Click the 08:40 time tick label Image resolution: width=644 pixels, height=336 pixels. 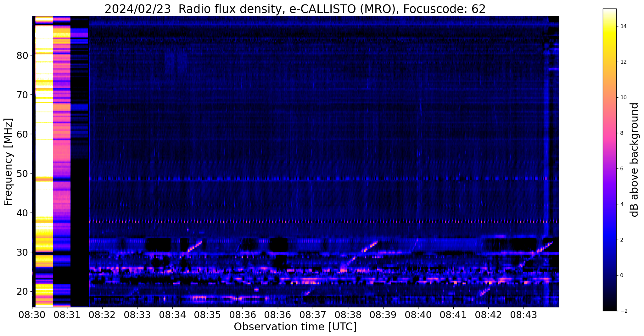click(418, 315)
